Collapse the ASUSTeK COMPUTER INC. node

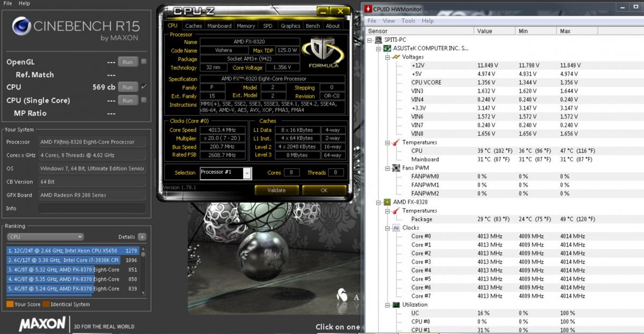378,48
